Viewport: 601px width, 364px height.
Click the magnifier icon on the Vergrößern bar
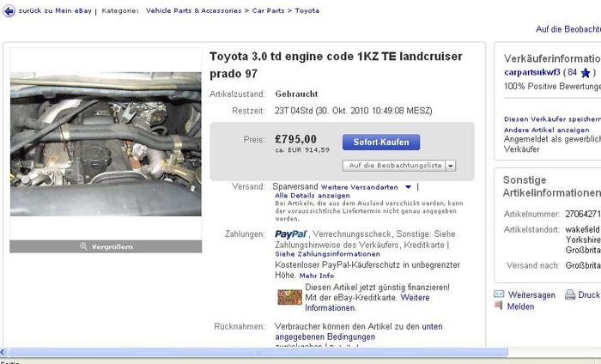coord(83,246)
